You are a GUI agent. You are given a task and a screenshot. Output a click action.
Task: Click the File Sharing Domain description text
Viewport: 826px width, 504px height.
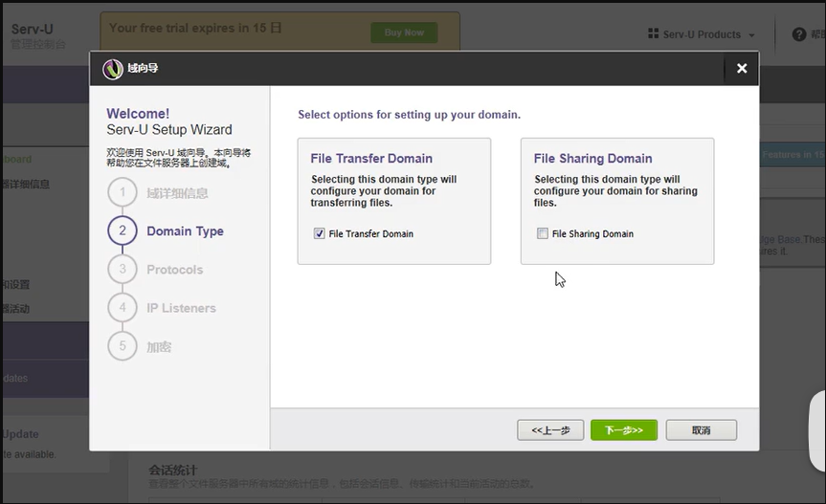(x=615, y=191)
